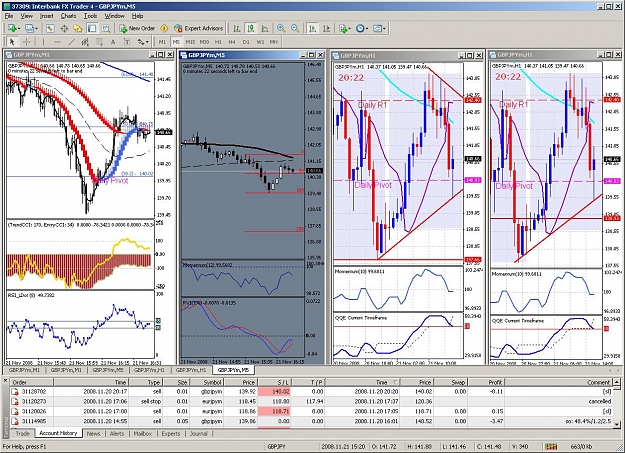The image size is (625, 453).
Task: Open the Data Window crosshair icon
Action: (x=64, y=28)
